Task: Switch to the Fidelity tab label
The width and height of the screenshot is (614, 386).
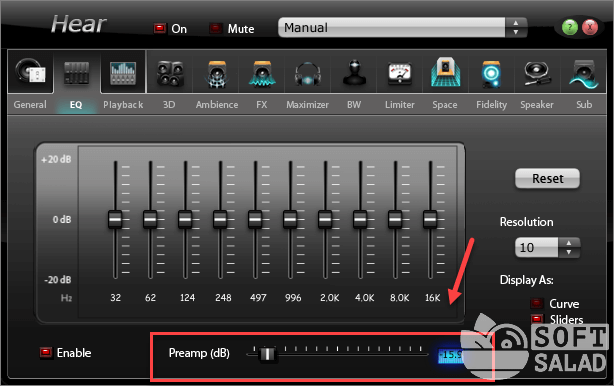Action: pyautogui.click(x=491, y=105)
